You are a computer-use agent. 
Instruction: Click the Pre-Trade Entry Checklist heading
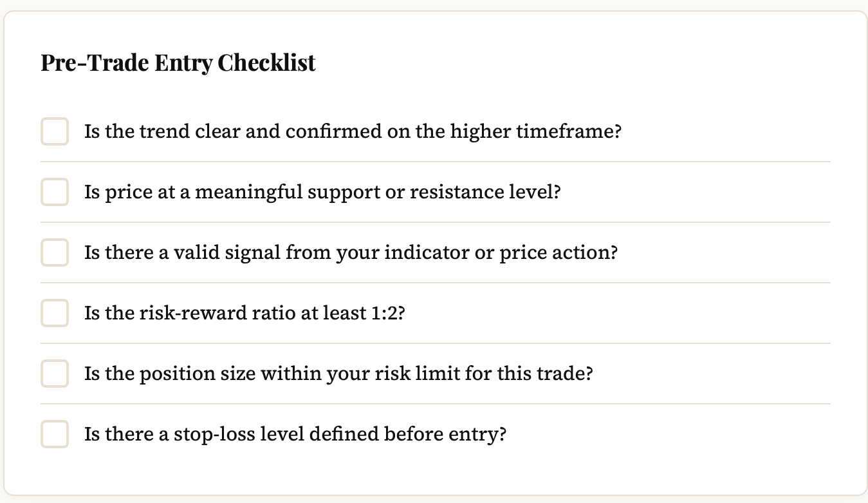[x=178, y=63]
